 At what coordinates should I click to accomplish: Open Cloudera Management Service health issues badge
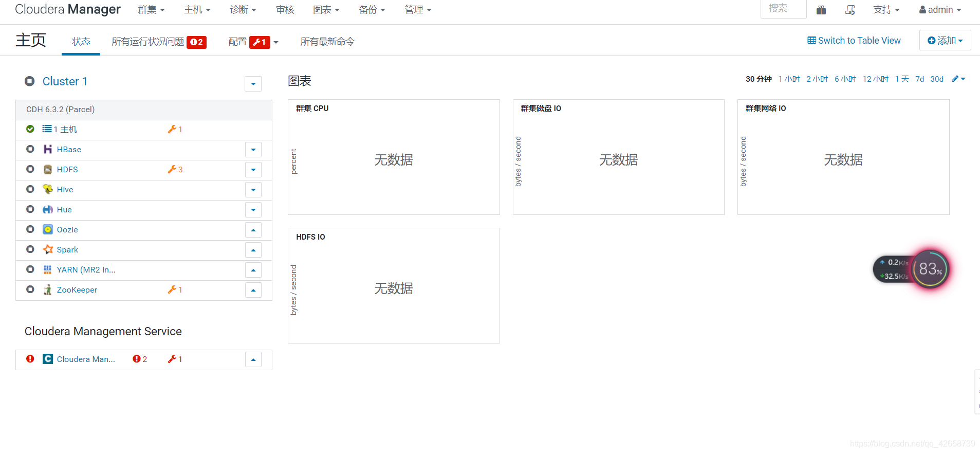[x=140, y=359]
